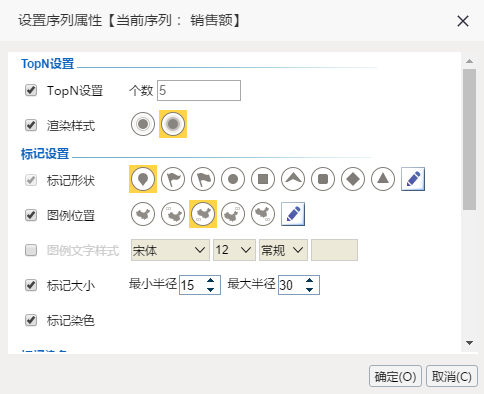
Task: Choose the waving flag marker shape
Action: tap(203, 179)
